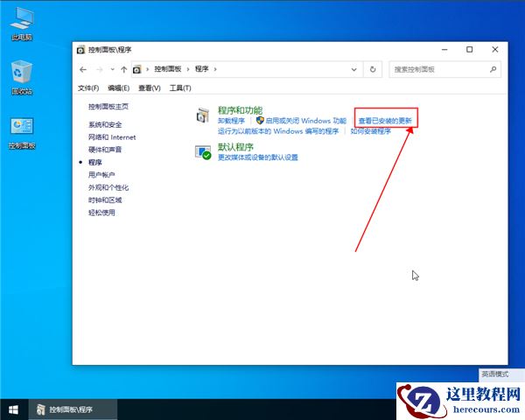
Task: Click 程序 in the breadcrumb path
Action: coord(201,69)
